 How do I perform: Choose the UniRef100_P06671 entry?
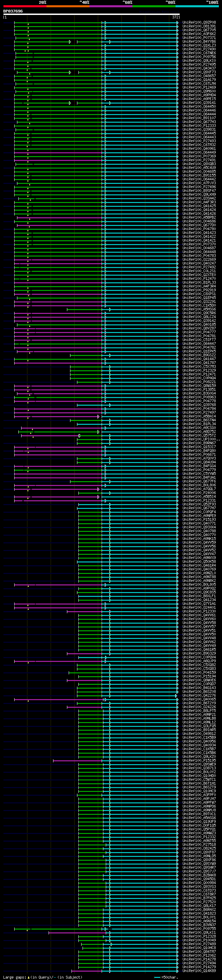click(199, 454)
